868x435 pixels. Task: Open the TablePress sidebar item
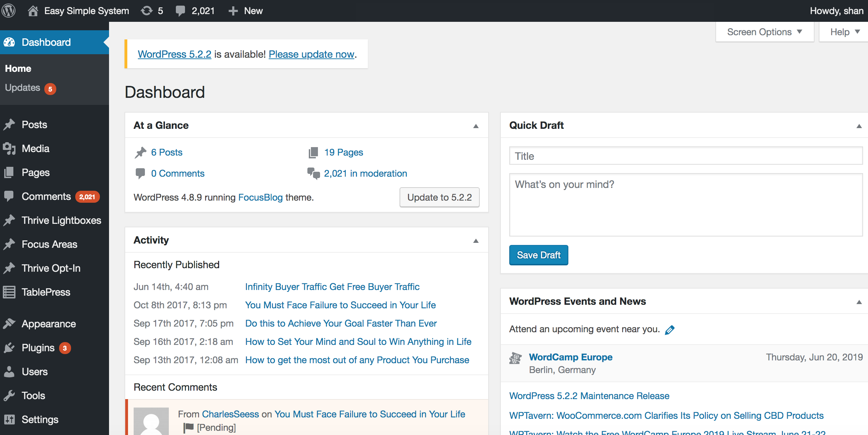46,292
